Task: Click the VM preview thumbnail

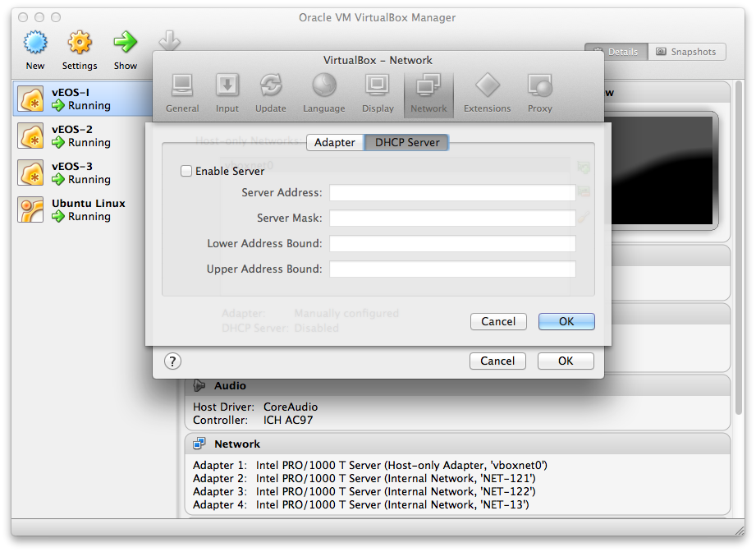Action: [662, 170]
